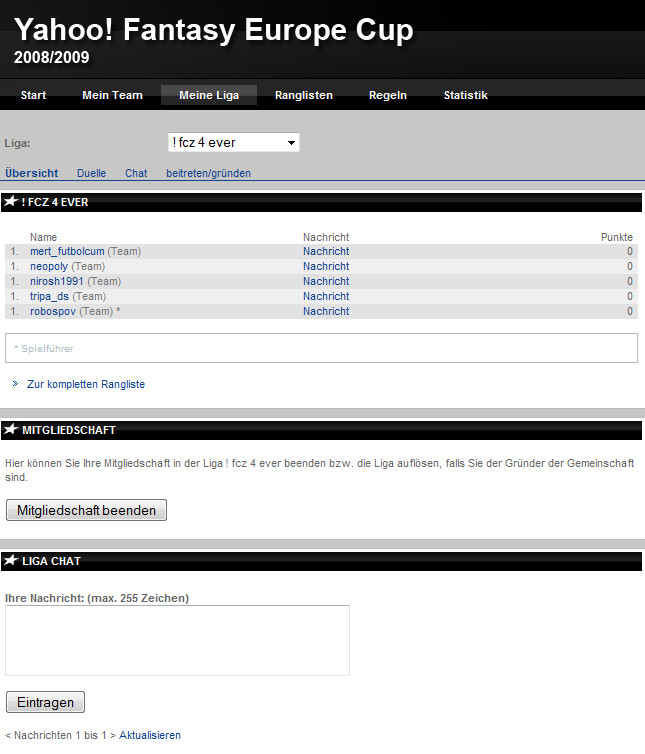The width and height of the screenshot is (645, 754).
Task: Click the arrow icon before 'Zur kompletten Rangliste'
Action: click(15, 383)
